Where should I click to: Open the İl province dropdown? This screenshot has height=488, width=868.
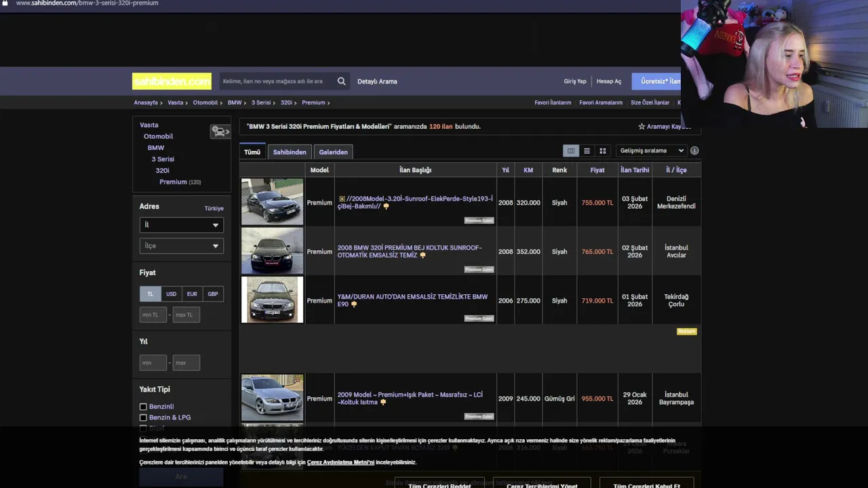[181, 225]
